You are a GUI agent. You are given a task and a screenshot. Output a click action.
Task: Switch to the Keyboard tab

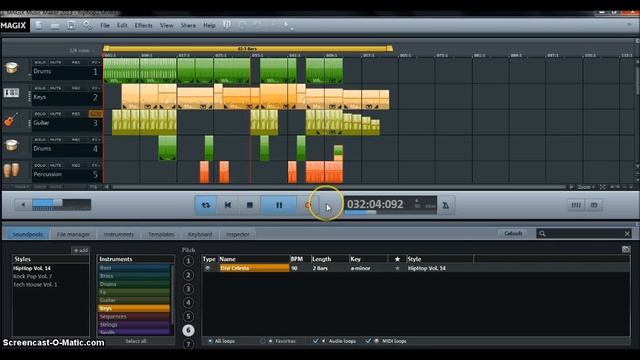coord(200,234)
